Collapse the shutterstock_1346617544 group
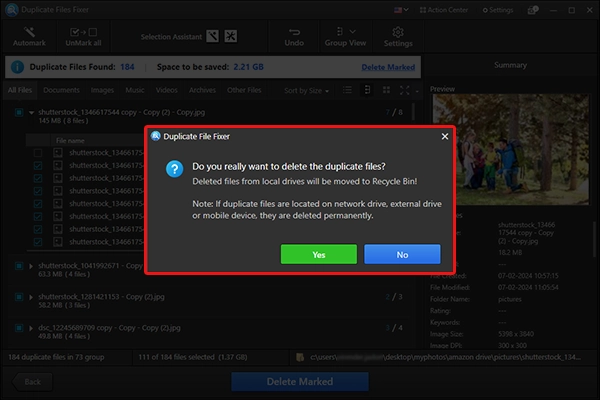The width and height of the screenshot is (600, 400). point(31,113)
